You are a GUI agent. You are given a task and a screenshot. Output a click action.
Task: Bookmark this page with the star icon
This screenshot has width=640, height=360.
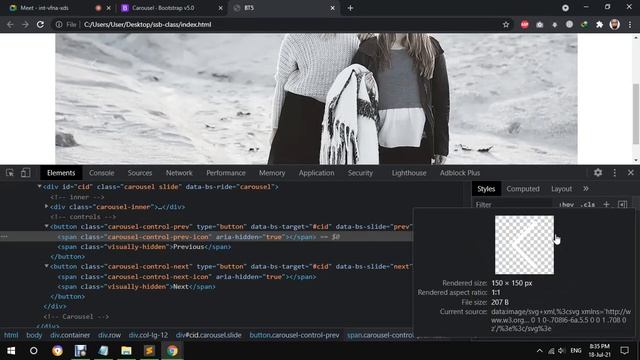tap(506, 24)
